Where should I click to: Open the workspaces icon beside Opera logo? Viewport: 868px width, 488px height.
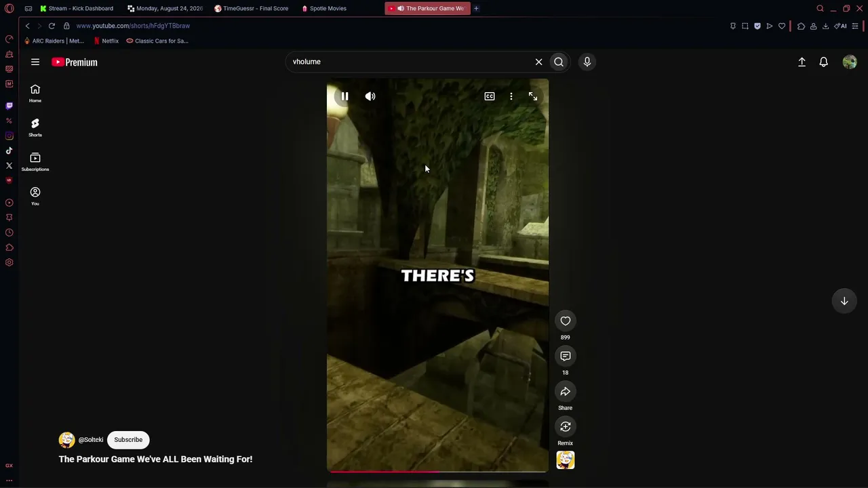tap(28, 9)
